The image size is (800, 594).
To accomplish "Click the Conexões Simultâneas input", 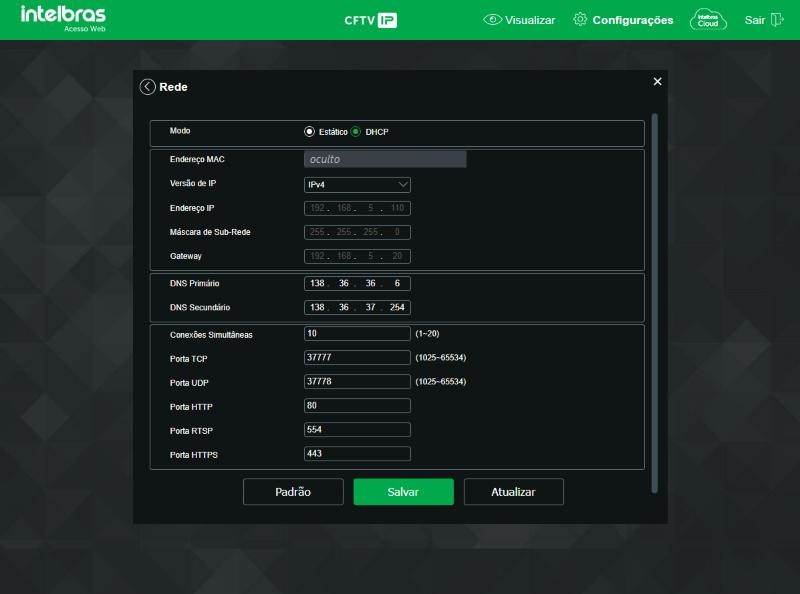I will coord(357,333).
